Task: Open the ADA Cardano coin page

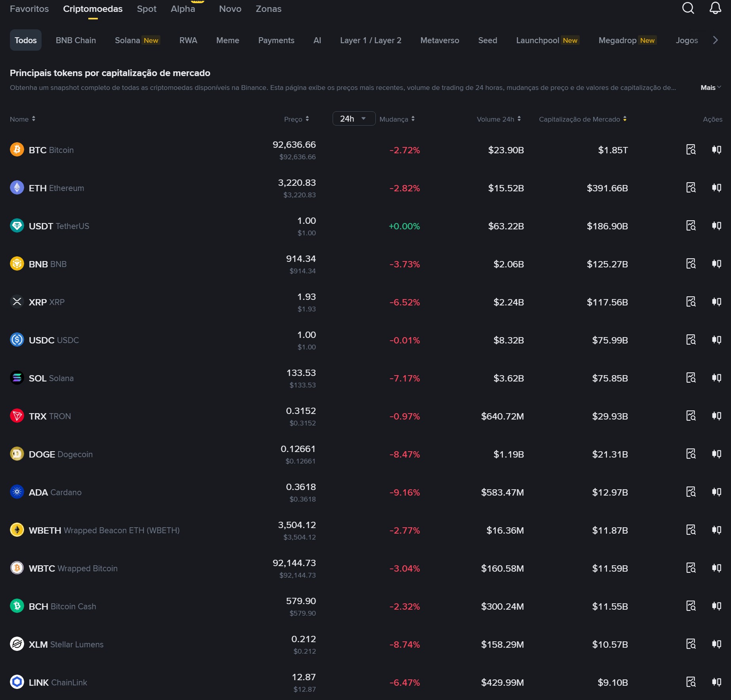Action: 55,492
